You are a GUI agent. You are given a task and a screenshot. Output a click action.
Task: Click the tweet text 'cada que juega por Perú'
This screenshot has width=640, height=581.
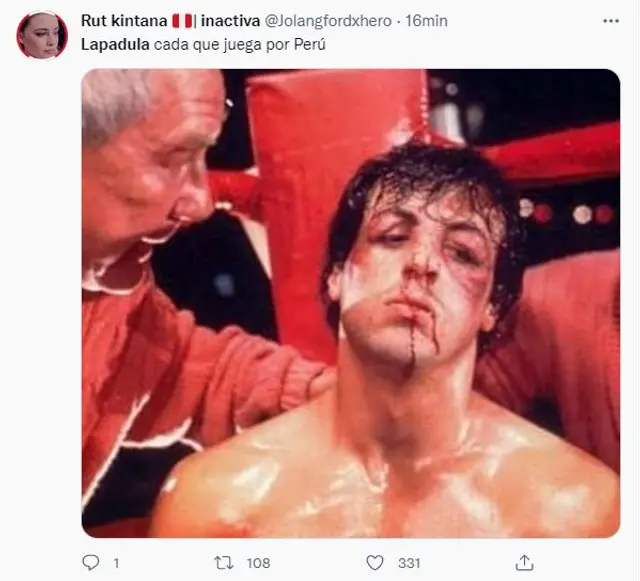pos(242,46)
